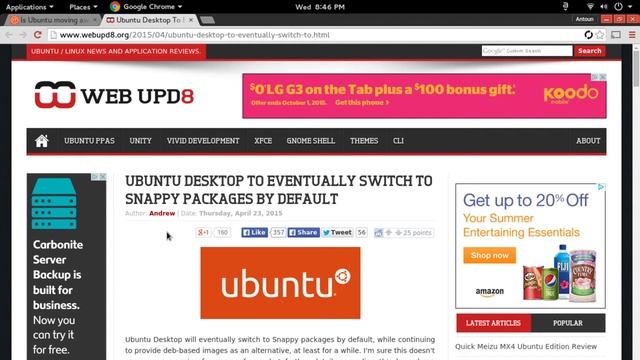Screen dimensions: 640x360
Task: Click the Reddit icon in share bar
Action: (378, 233)
